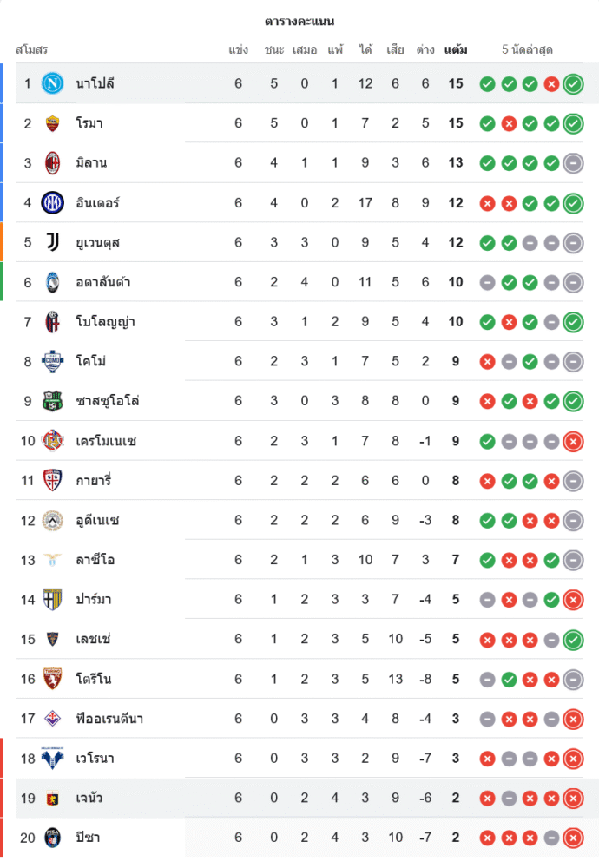Open the โรมา team link
Image resolution: width=599 pixels, height=868 pixels.
click(x=89, y=123)
